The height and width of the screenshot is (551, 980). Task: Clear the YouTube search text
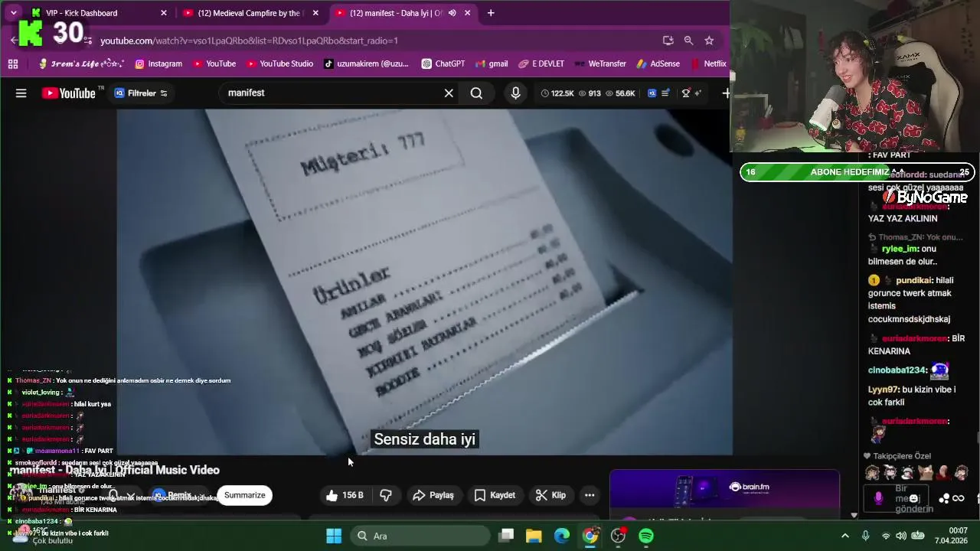449,93
